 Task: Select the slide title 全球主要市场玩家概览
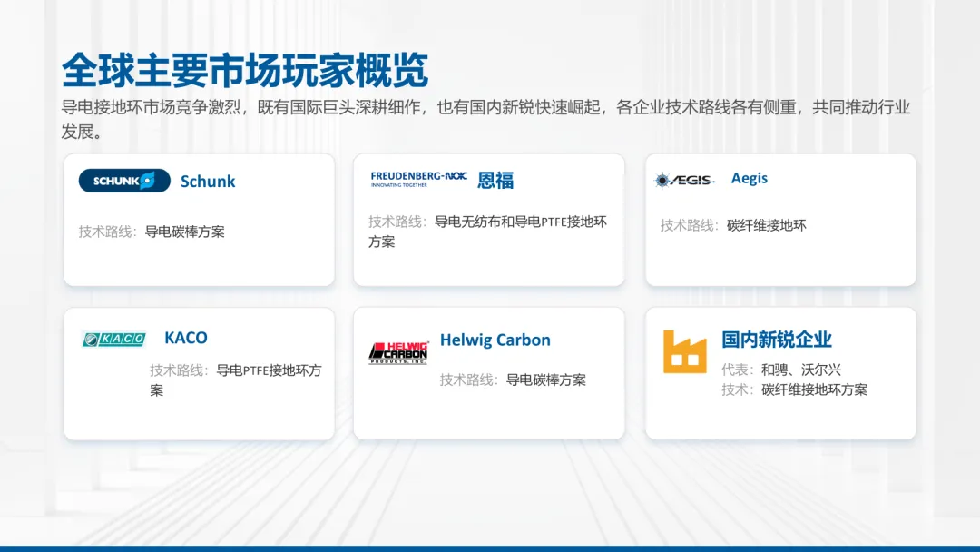(245, 70)
